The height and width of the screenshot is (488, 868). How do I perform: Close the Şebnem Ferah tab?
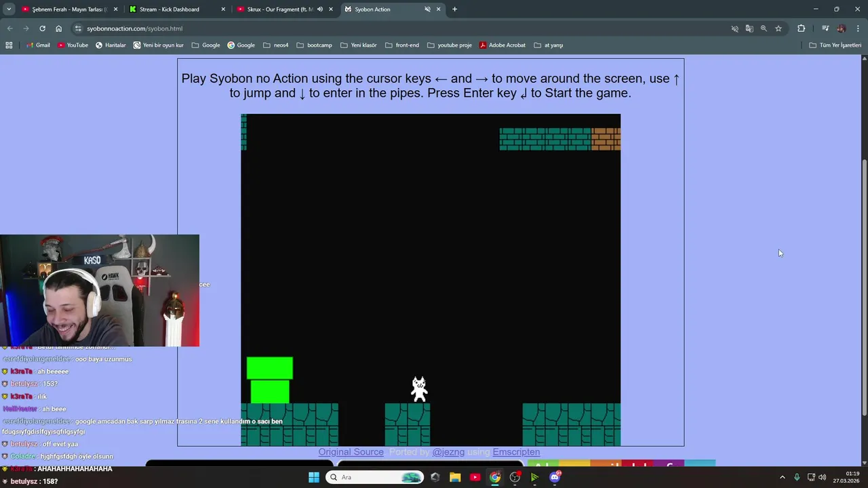116,9
